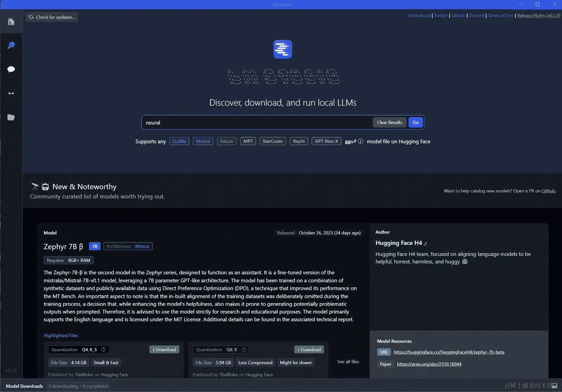The image size is (562, 392).
Task: Open the arxiv.org paper link
Action: tap(429, 364)
